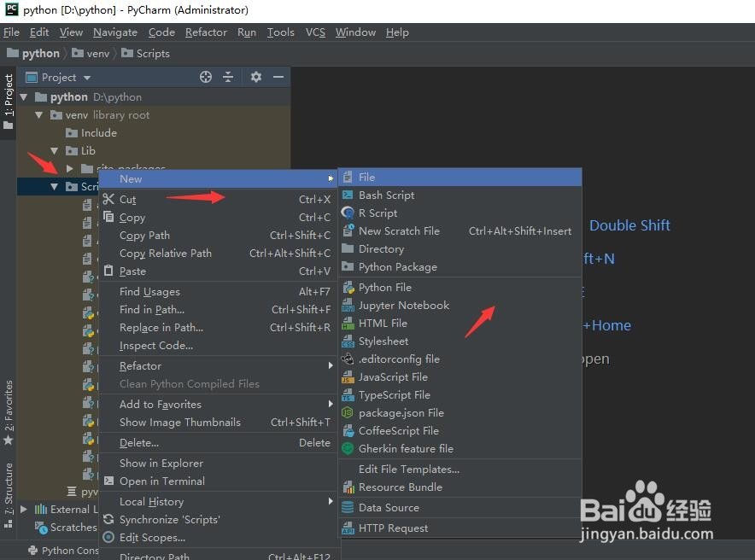Open the Navigate menu
The image size is (755, 560).
tap(115, 32)
